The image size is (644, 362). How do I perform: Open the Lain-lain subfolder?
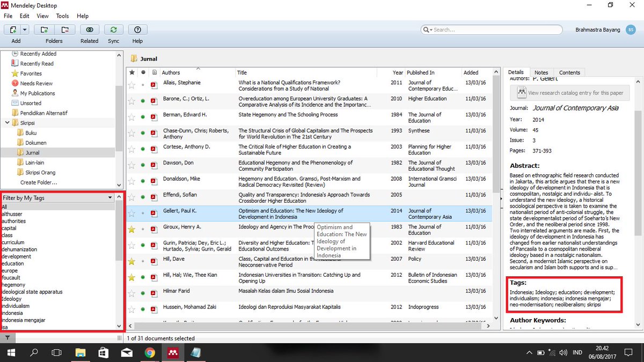(34, 162)
